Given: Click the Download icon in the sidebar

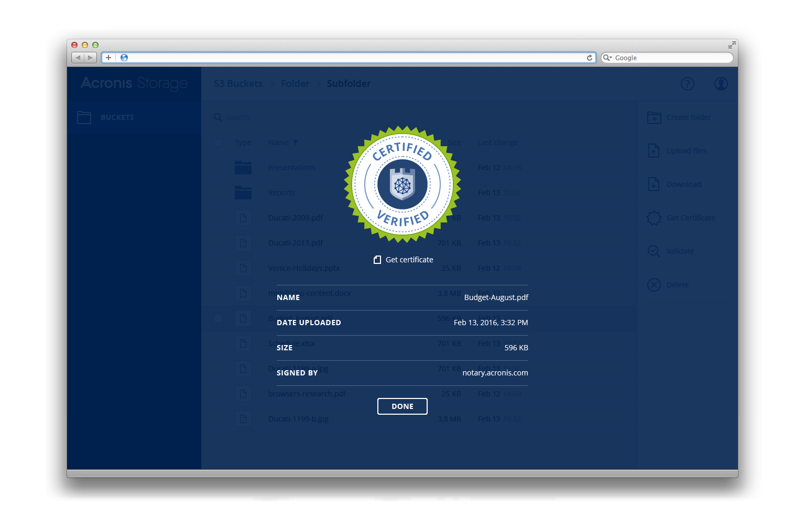Looking at the screenshot, I should pos(654,184).
